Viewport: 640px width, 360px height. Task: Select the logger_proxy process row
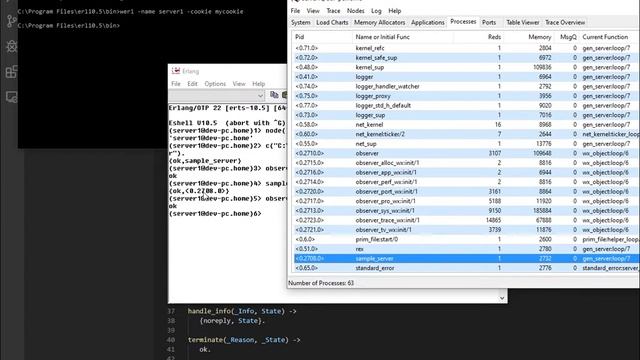tap(466, 96)
